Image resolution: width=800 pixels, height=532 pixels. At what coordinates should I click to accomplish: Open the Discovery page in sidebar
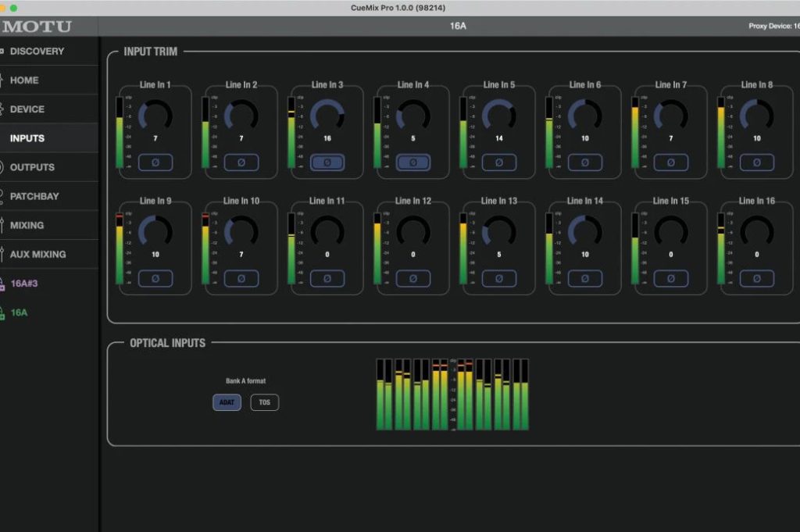click(37, 52)
